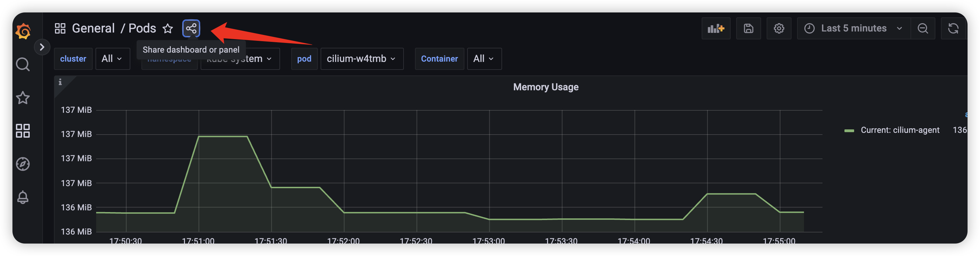The image size is (980, 256).
Task: Open the Memory Usage panel title menu
Action: click(x=546, y=87)
